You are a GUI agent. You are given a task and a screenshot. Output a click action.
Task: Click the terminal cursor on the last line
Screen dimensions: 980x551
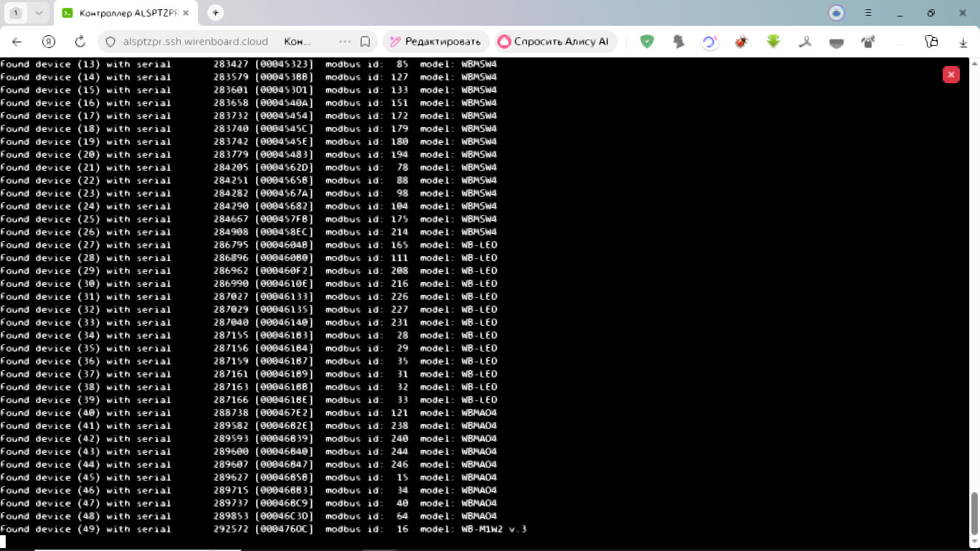click(x=3, y=542)
